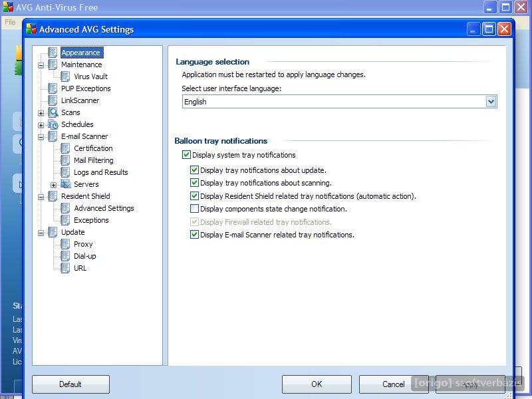The height and width of the screenshot is (399, 532).
Task: Click the Schedules clock icon
Action: pyautogui.click(x=53, y=124)
